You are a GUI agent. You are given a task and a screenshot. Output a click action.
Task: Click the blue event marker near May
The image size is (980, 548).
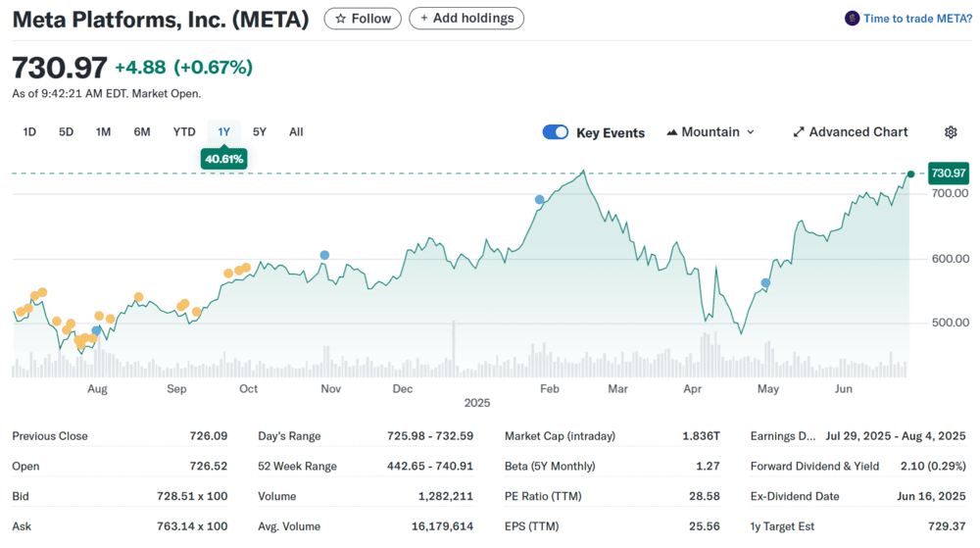(x=765, y=283)
